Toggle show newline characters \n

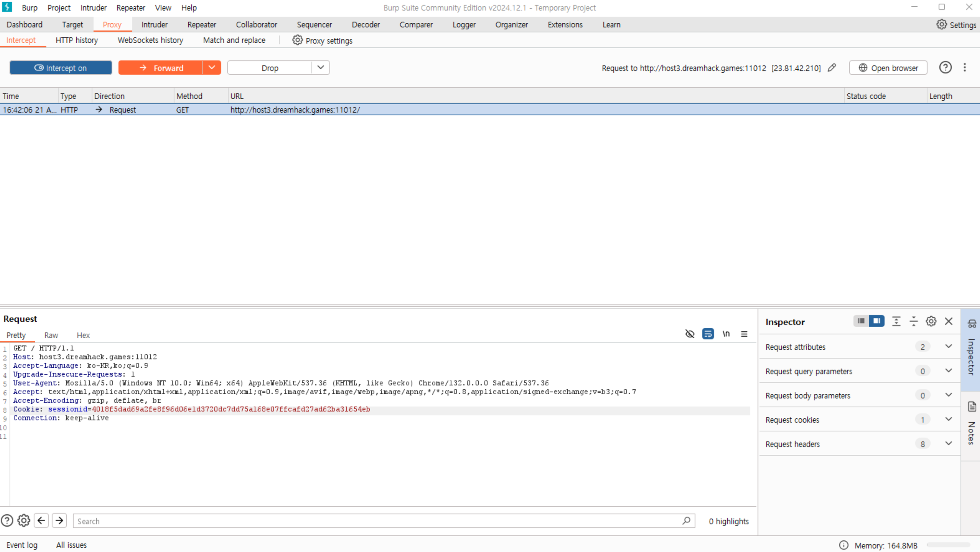coord(726,334)
